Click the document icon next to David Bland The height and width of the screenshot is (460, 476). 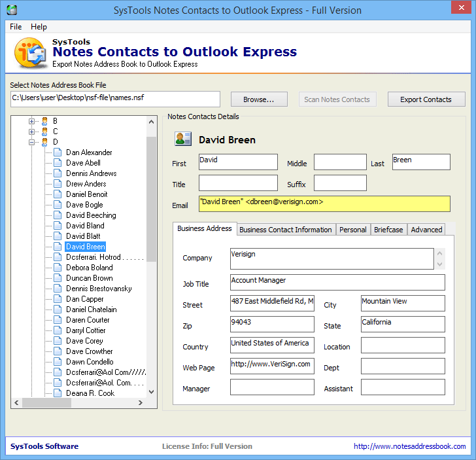[58, 226]
